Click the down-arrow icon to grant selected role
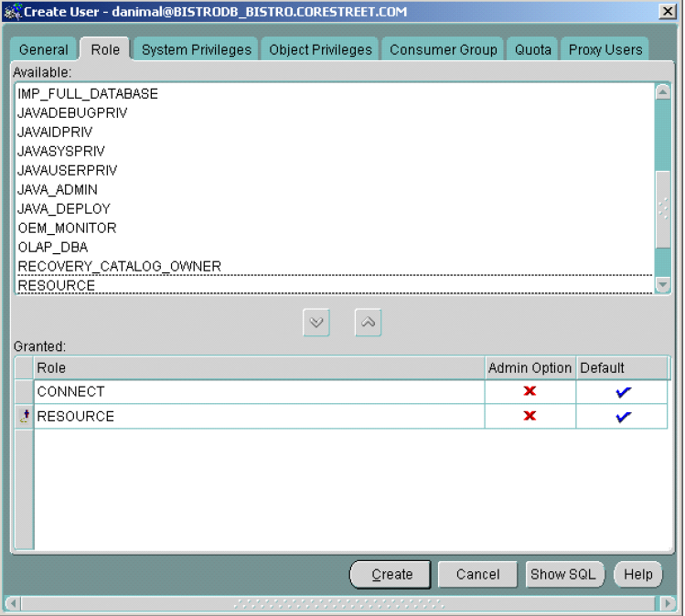 click(x=316, y=323)
